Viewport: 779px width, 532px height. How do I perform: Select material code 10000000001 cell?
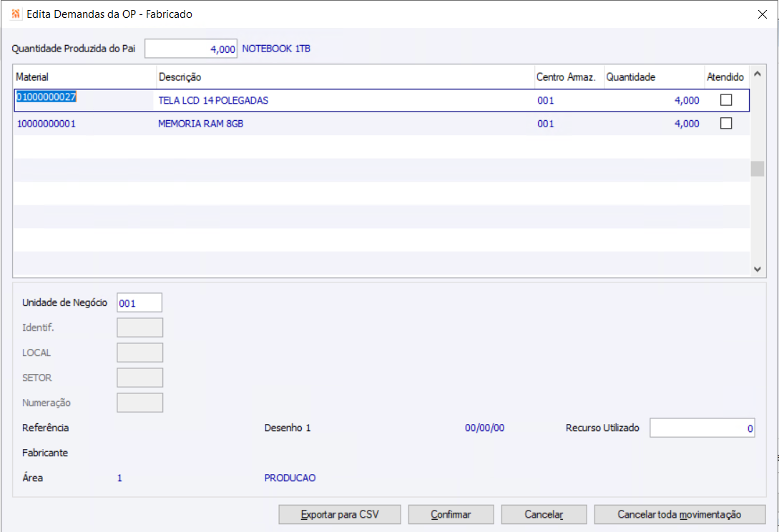[46, 124]
